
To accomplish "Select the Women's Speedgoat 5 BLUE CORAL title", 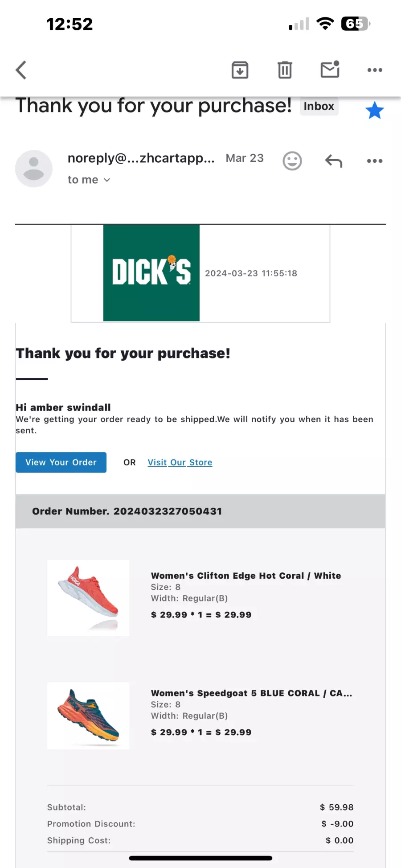I will click(x=252, y=693).
